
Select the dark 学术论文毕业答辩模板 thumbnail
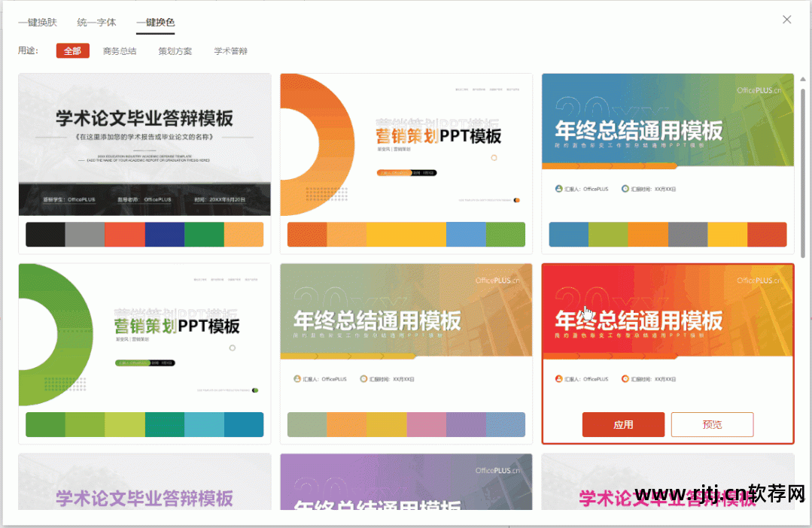click(144, 143)
